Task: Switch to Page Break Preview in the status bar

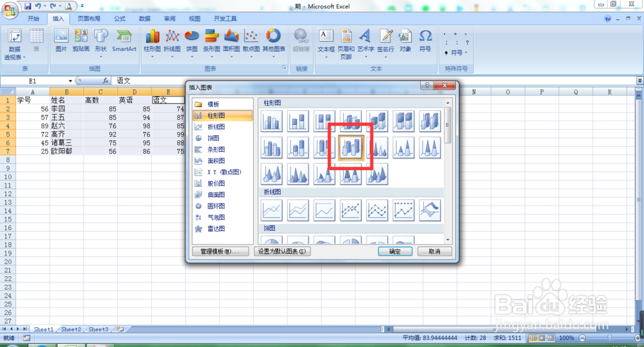Action: pyautogui.click(x=551, y=338)
